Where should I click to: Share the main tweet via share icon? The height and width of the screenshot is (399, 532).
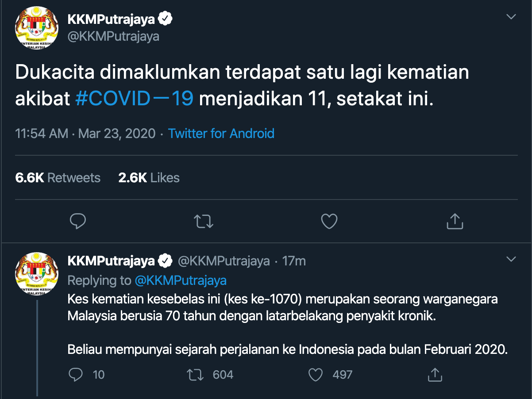point(455,221)
